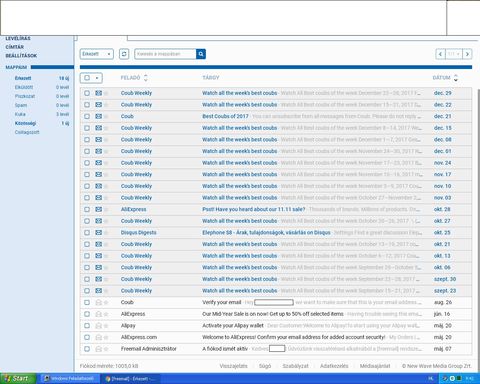Open the Érkezett folder dropdown
Viewport: 480px width, 384px height.
tap(97, 54)
